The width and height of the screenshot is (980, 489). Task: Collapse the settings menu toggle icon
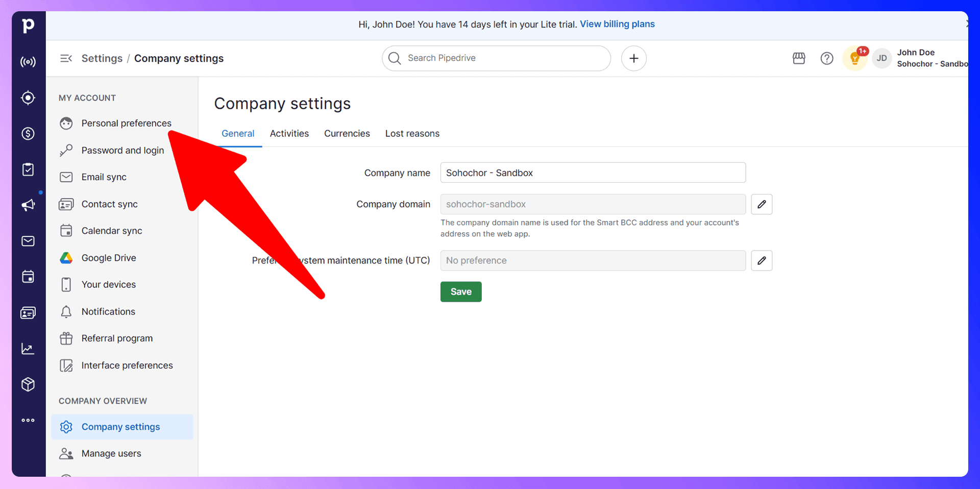coord(66,58)
